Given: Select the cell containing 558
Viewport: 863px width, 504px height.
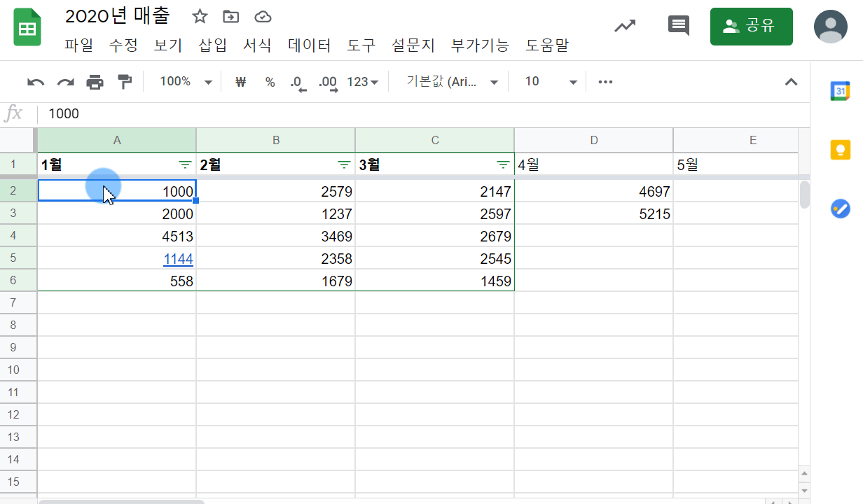Looking at the screenshot, I should click(x=117, y=281).
